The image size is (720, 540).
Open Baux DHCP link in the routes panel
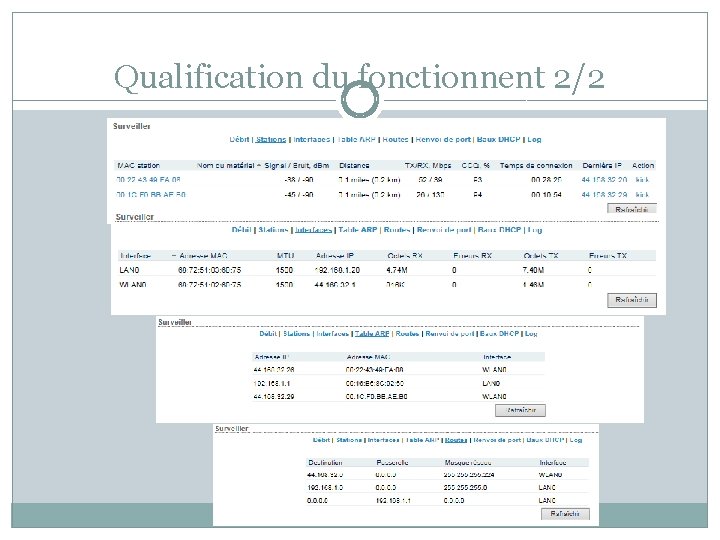tap(545, 440)
